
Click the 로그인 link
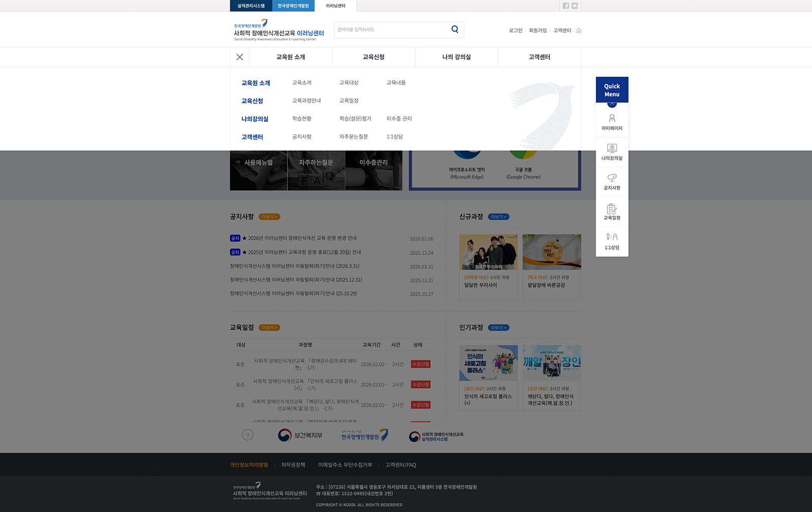(516, 30)
